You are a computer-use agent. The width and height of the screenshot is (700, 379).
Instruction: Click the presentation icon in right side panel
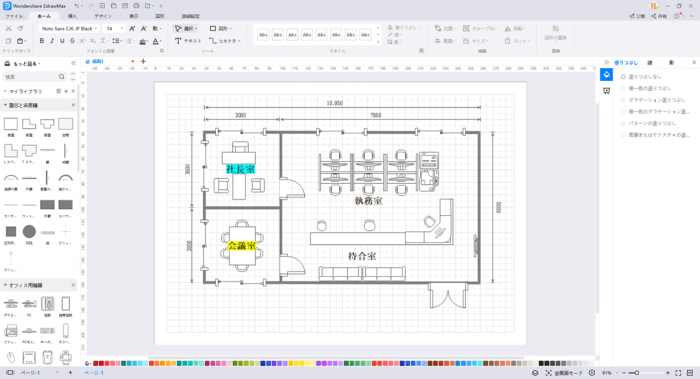tap(606, 91)
